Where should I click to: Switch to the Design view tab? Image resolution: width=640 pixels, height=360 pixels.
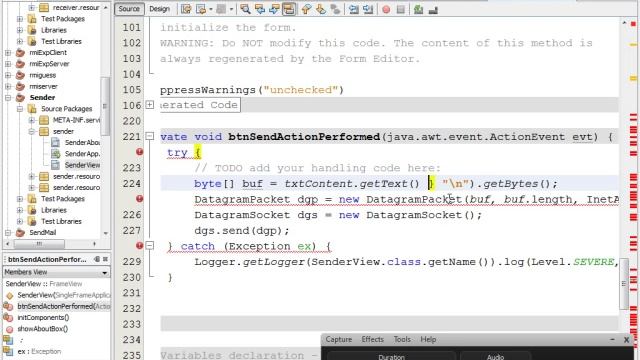pyautogui.click(x=159, y=9)
